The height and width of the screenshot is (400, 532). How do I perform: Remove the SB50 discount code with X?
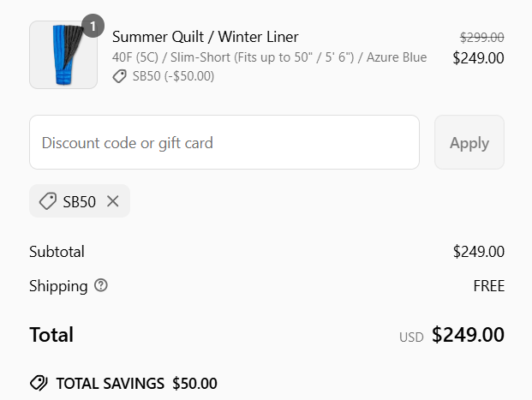pos(112,201)
